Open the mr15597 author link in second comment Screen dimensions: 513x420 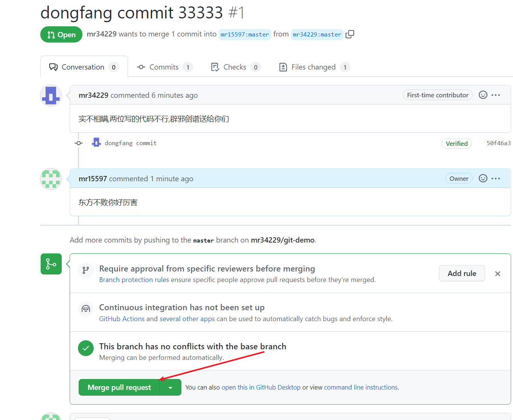93,179
